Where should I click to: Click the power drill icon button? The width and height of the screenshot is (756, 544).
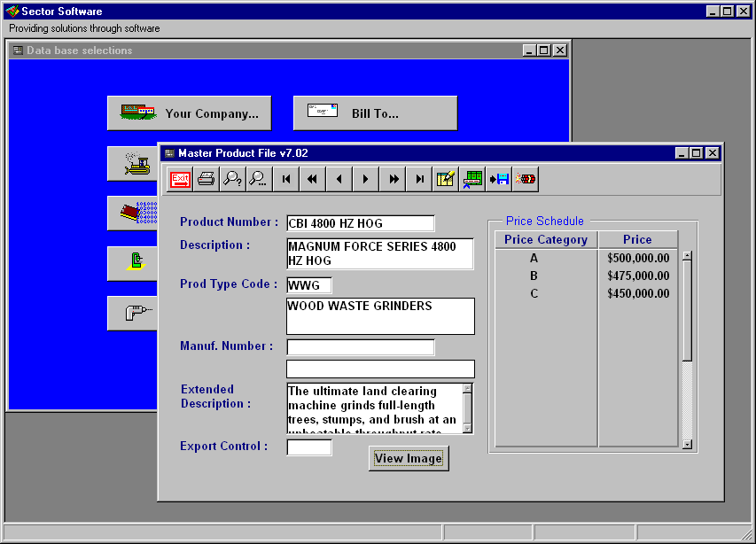[133, 313]
